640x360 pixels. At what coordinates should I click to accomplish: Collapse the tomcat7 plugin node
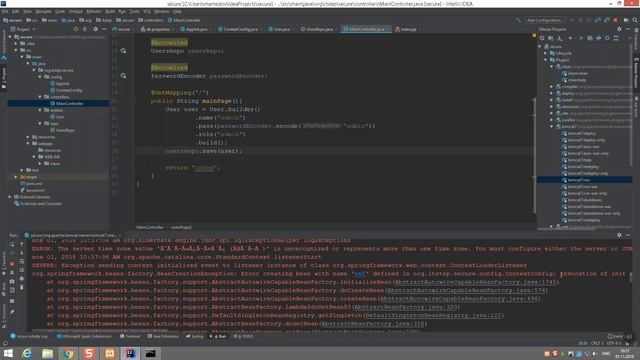pos(552,127)
